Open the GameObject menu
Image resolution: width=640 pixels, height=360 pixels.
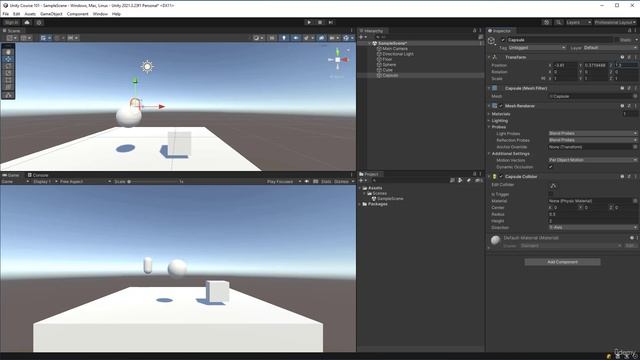tap(51, 14)
